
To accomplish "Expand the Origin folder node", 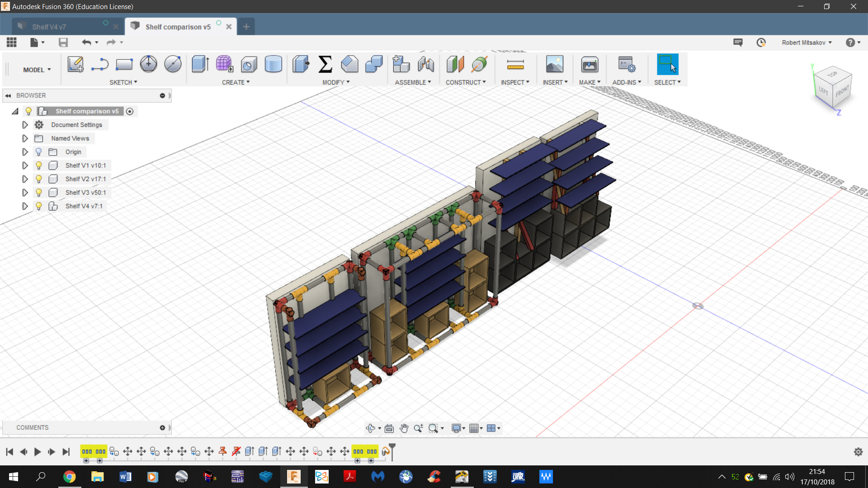I will [25, 152].
